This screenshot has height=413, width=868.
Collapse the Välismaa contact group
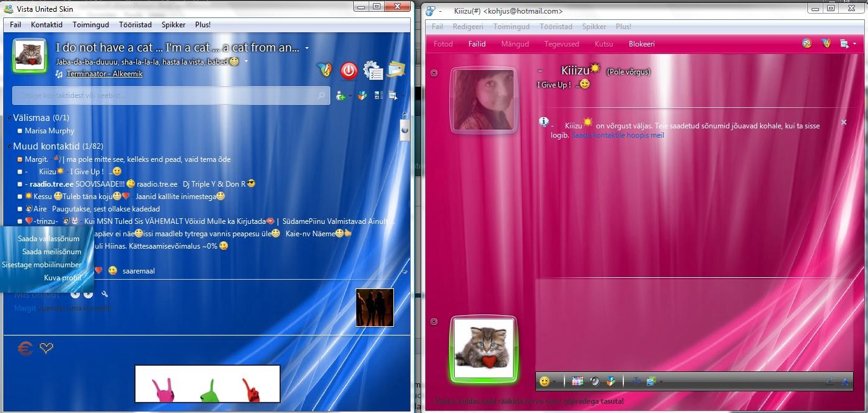[x=10, y=118]
